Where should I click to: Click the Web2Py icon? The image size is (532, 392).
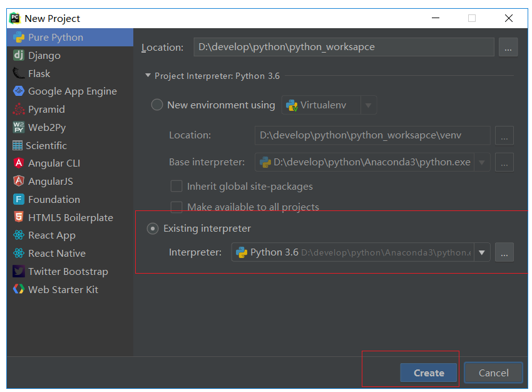(19, 127)
